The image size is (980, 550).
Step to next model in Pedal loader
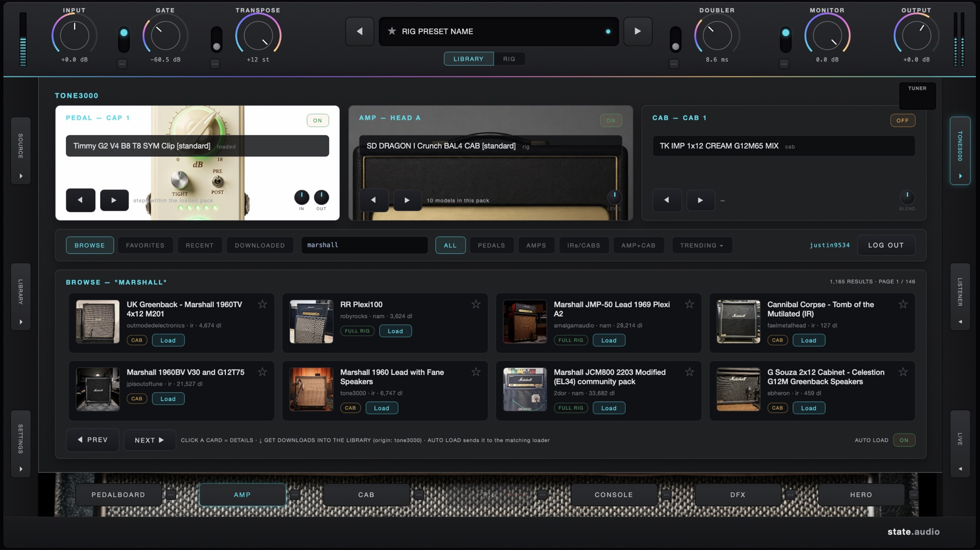coord(114,200)
